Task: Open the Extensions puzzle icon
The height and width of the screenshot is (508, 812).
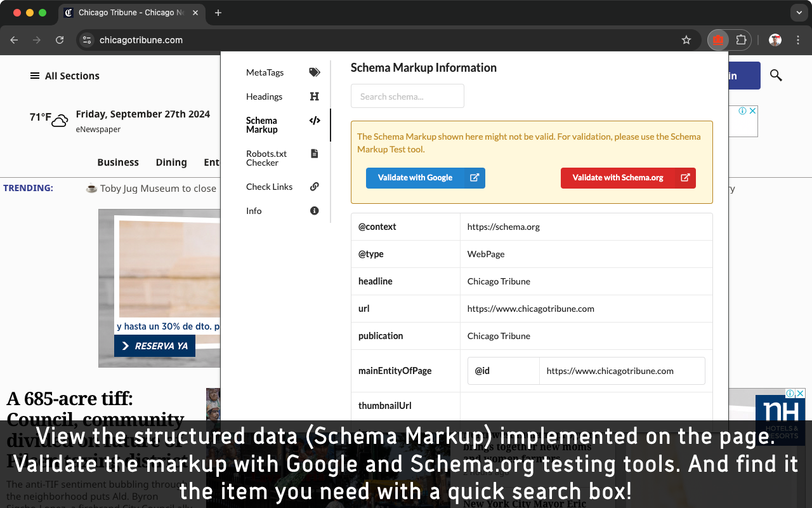Action: click(x=741, y=40)
